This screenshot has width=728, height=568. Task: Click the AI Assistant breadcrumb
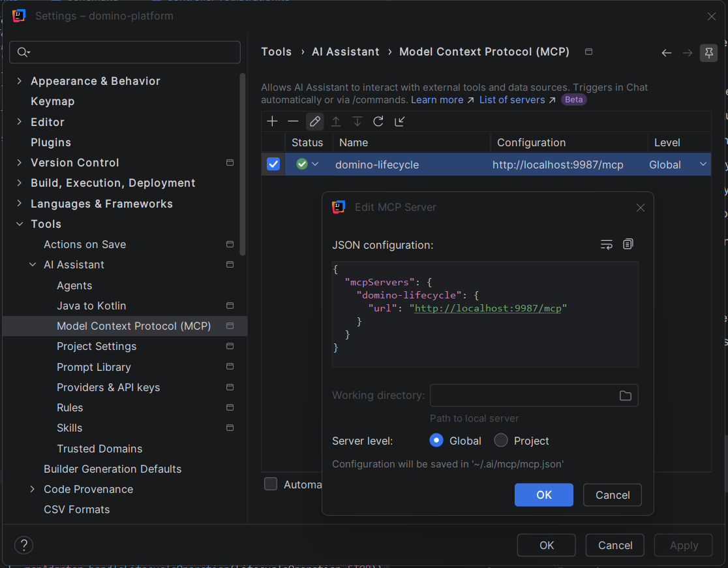coord(346,52)
